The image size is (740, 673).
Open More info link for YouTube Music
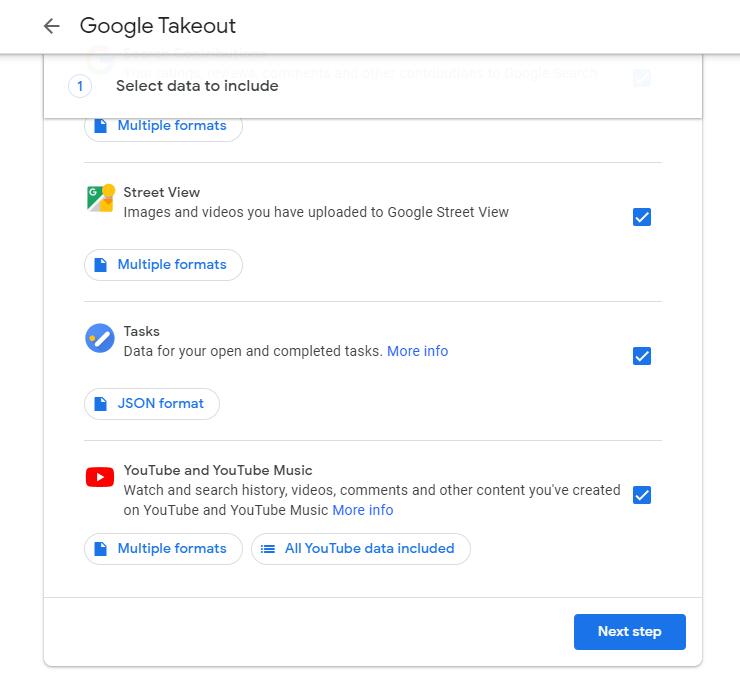coord(362,510)
